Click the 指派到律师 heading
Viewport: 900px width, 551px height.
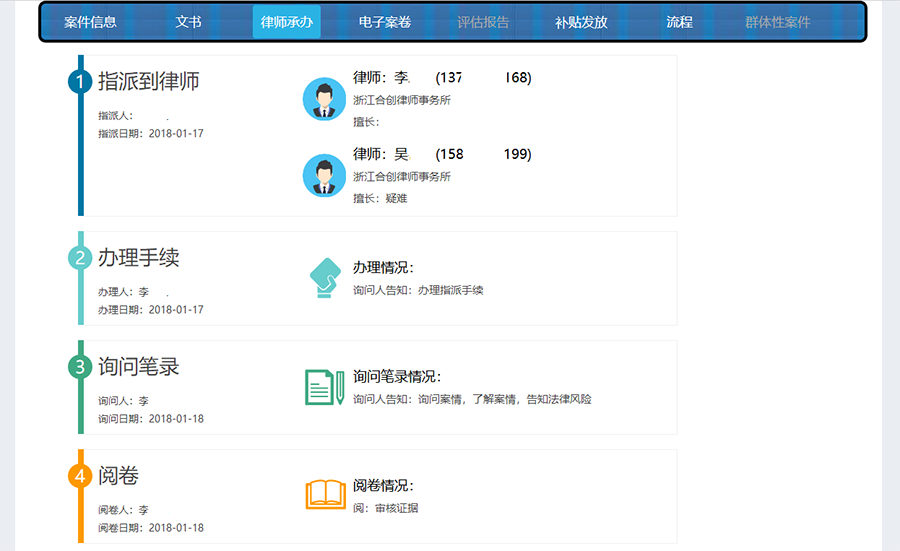coord(149,81)
